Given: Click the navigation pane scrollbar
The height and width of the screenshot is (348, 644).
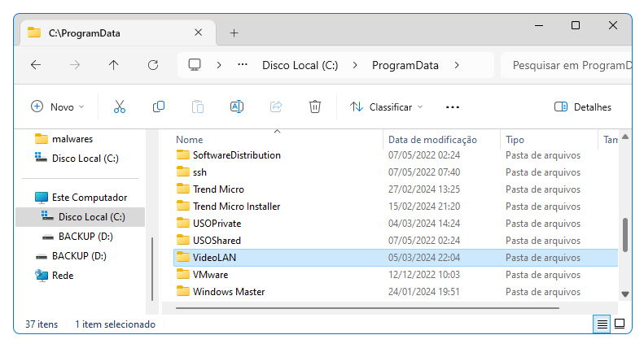Looking at the screenshot, I should pos(152,269).
